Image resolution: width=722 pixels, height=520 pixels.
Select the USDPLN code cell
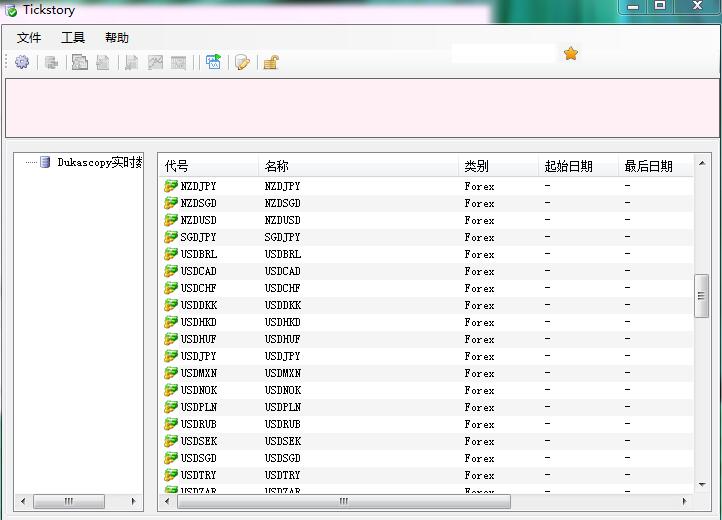[198, 407]
